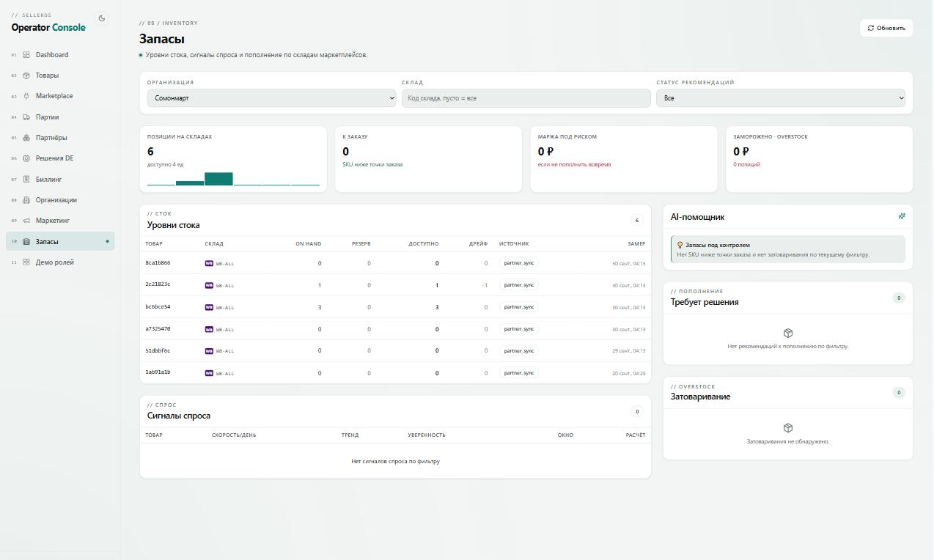
Task: Click the Партнёры icon in sidebar
Action: (x=26, y=138)
